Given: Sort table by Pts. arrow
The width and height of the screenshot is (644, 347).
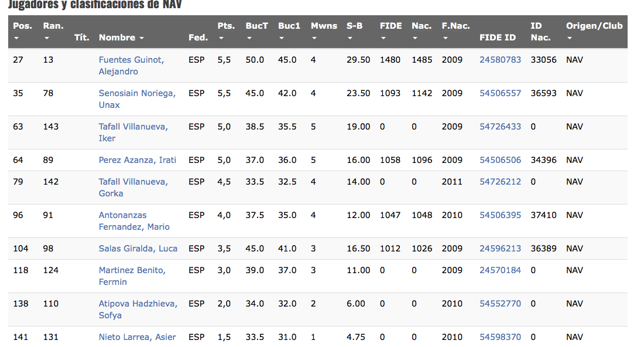Looking at the screenshot, I should 221,38.
